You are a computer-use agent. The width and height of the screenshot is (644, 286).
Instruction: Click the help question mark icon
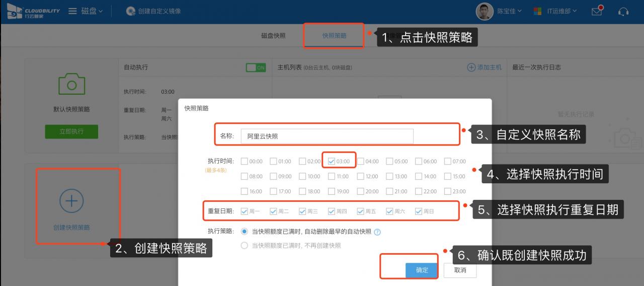click(x=377, y=232)
